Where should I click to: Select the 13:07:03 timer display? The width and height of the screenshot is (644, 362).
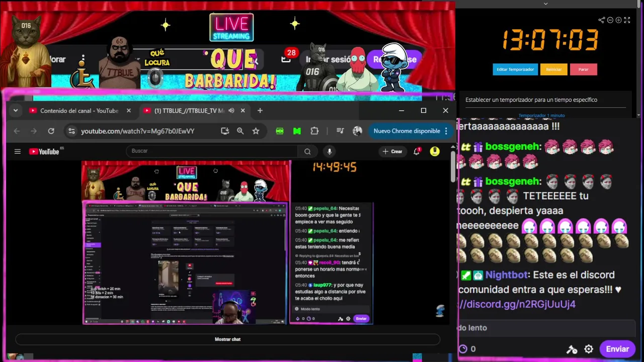[550, 40]
